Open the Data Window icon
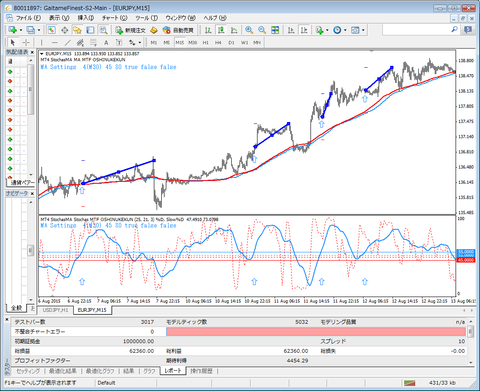The height and width of the screenshot is (391, 480). click(x=64, y=30)
